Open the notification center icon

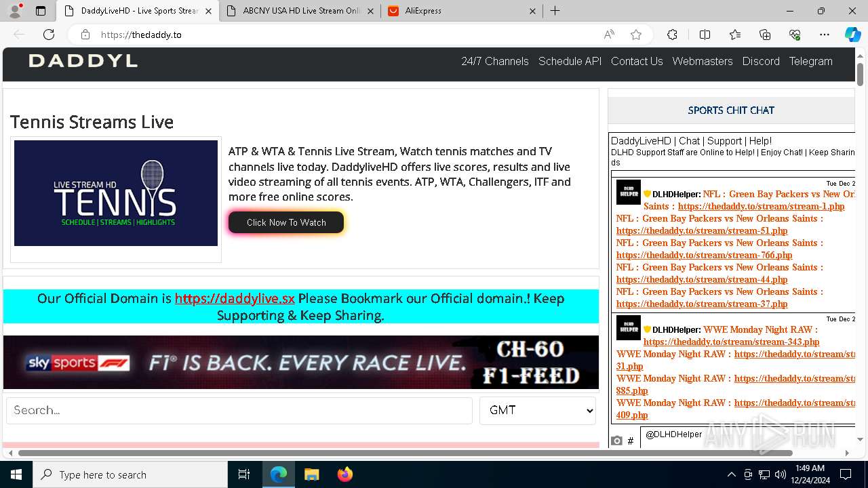846,474
